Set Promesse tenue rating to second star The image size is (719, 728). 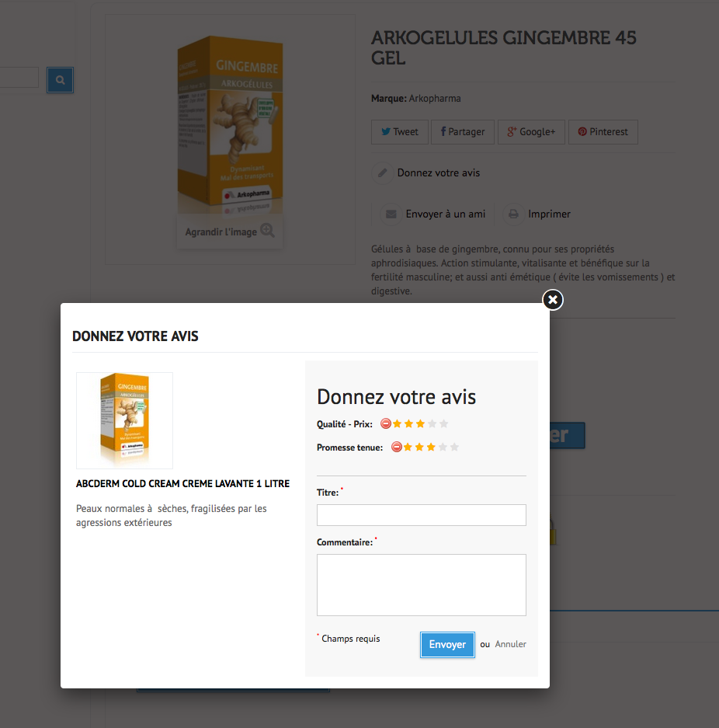point(419,447)
